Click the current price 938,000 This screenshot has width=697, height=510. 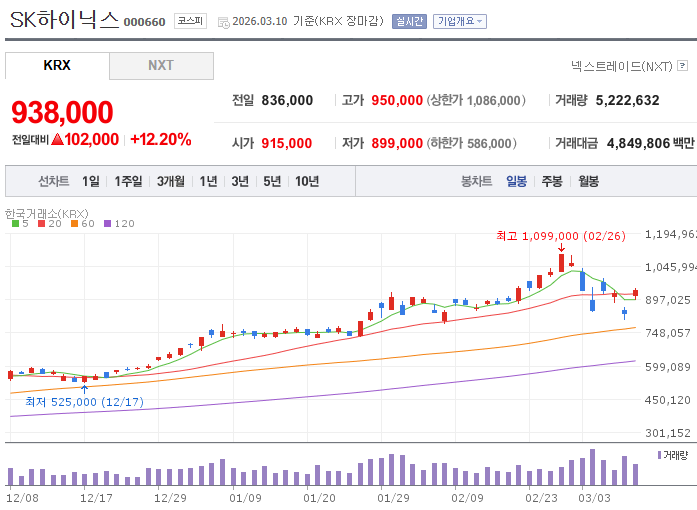click(x=62, y=112)
